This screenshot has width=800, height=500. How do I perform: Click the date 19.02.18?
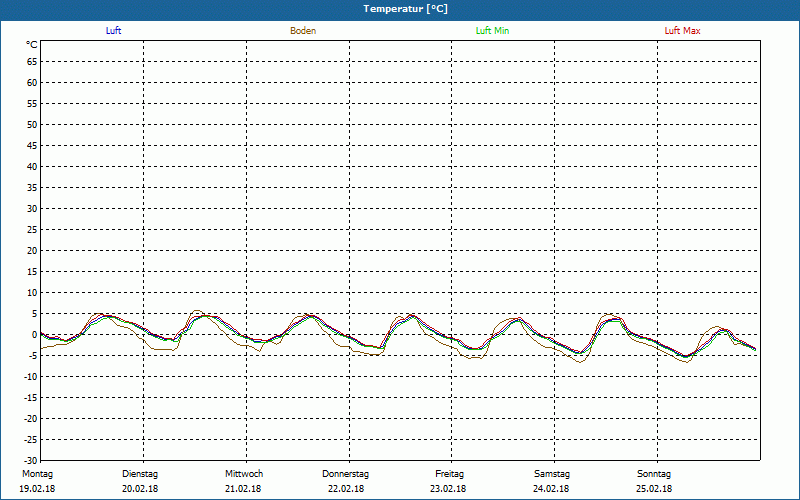37,489
